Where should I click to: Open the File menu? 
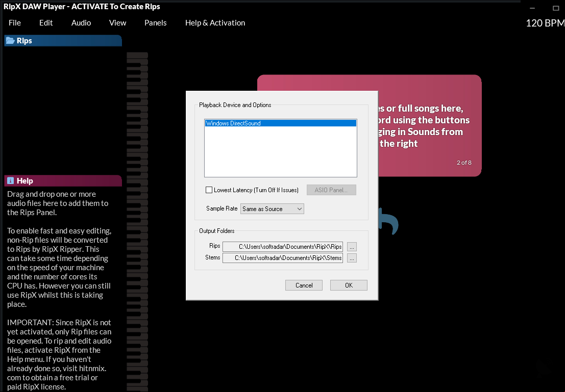[x=15, y=22]
